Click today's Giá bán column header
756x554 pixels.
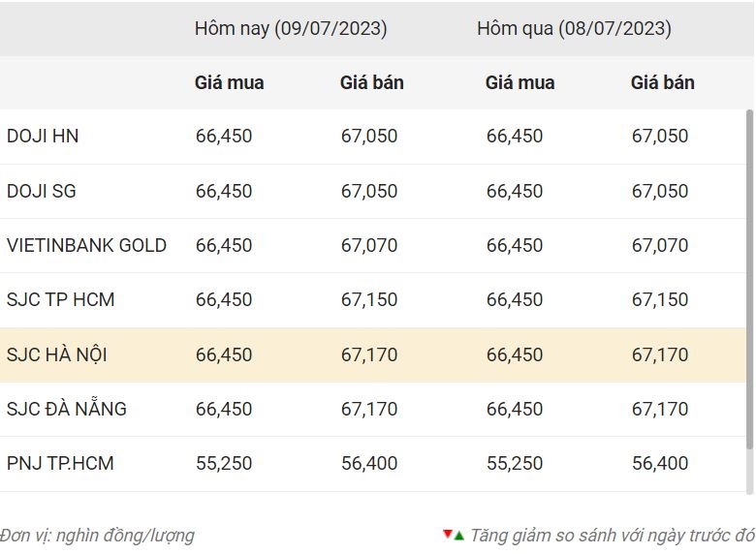click(372, 83)
